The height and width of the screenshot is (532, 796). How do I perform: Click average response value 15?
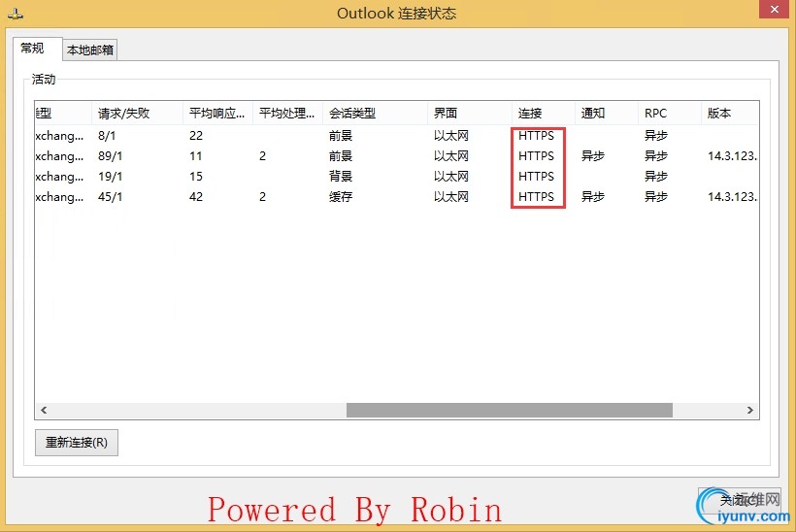pos(196,176)
